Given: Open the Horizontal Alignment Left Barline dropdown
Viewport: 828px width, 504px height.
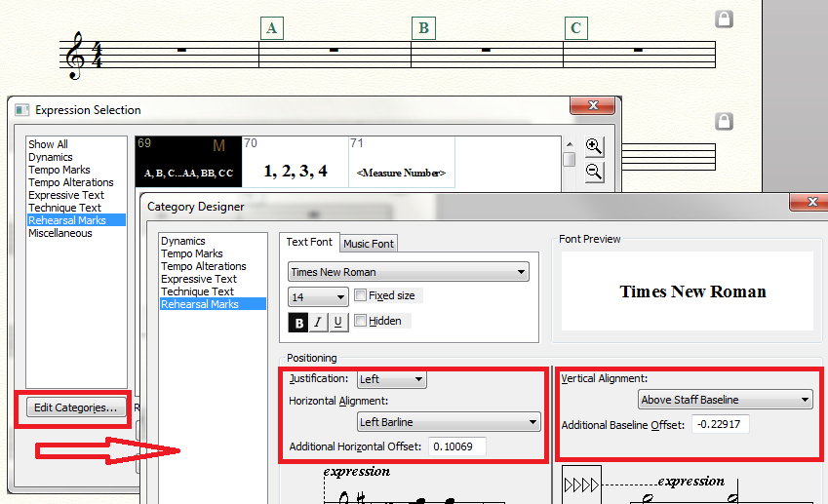Looking at the screenshot, I should coord(448,421).
